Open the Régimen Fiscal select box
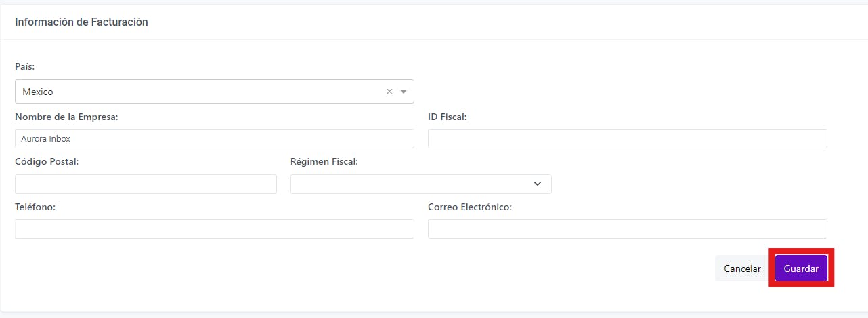This screenshot has width=868, height=318. [x=421, y=184]
